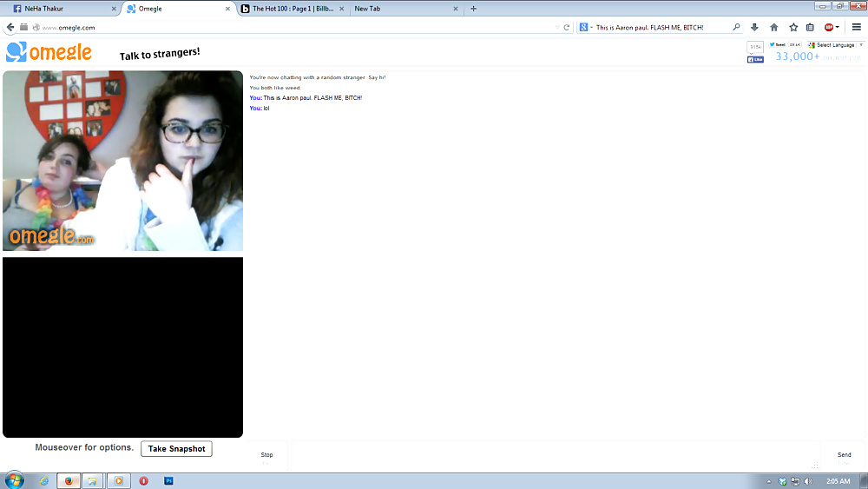Click the Take Snapshot button
868x489 pixels.
tap(176, 448)
